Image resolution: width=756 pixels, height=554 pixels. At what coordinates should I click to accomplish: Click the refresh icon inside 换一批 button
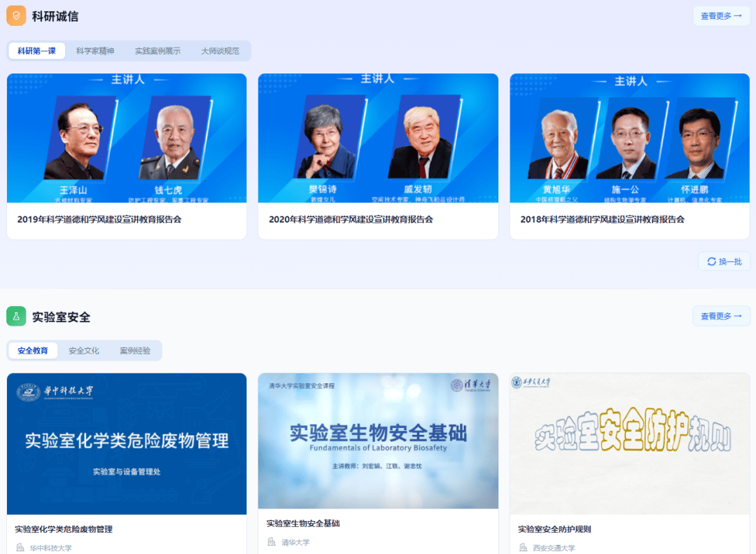click(713, 261)
